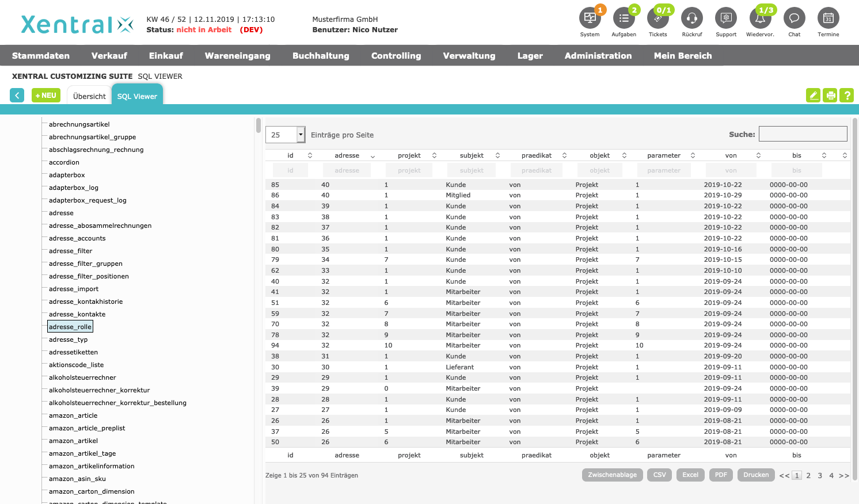The image size is (859, 504).
Task: Click the Tickets icon in header
Action: [x=657, y=18]
